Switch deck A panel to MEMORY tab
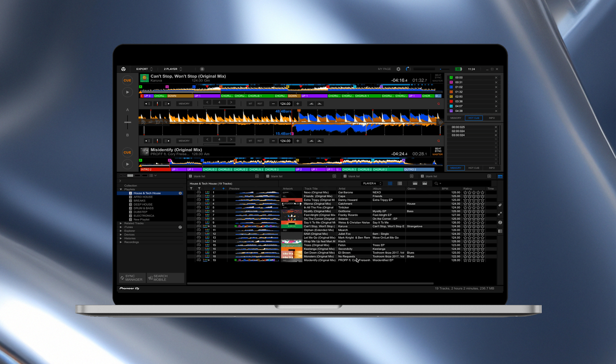Image resolution: width=616 pixels, height=364 pixels. pos(456,118)
